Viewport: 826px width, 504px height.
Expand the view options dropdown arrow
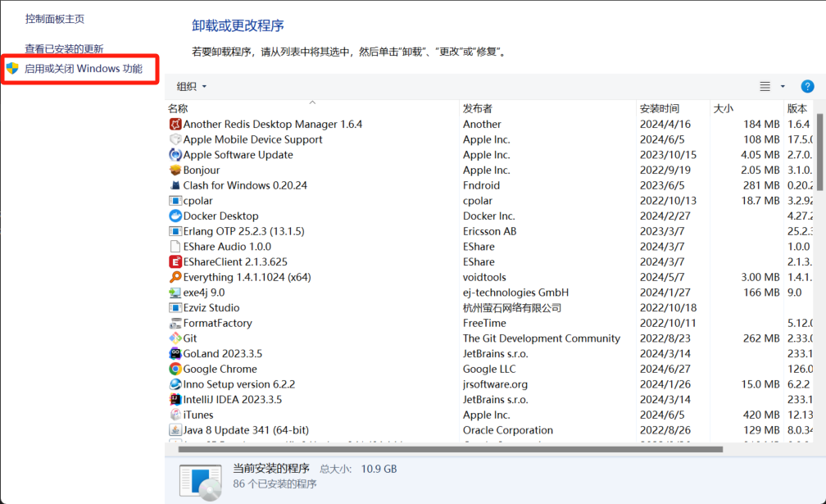[783, 86]
